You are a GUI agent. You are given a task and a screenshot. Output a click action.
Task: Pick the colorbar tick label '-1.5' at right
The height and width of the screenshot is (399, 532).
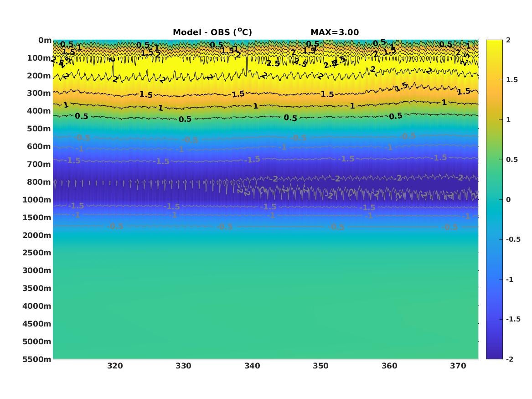(513, 319)
